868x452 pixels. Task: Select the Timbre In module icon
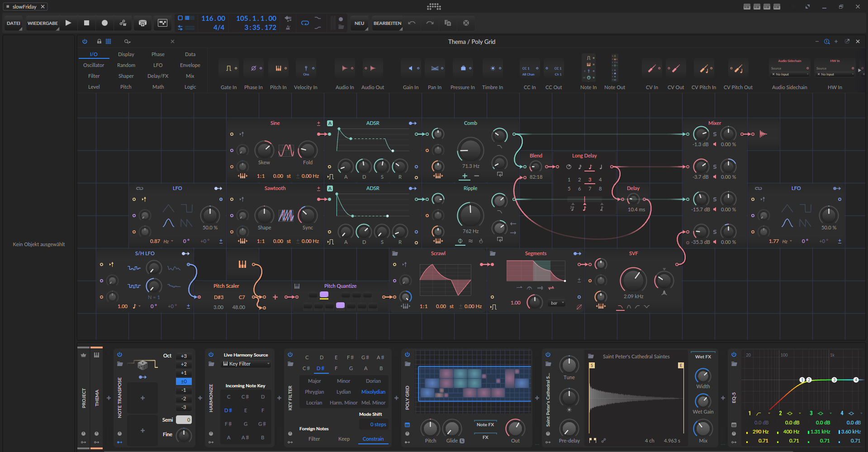(493, 68)
